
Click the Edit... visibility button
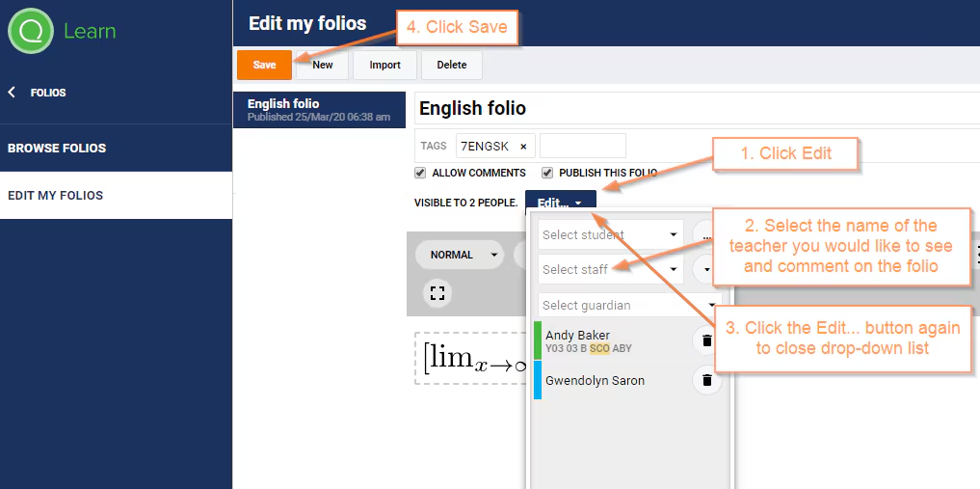coord(561,203)
